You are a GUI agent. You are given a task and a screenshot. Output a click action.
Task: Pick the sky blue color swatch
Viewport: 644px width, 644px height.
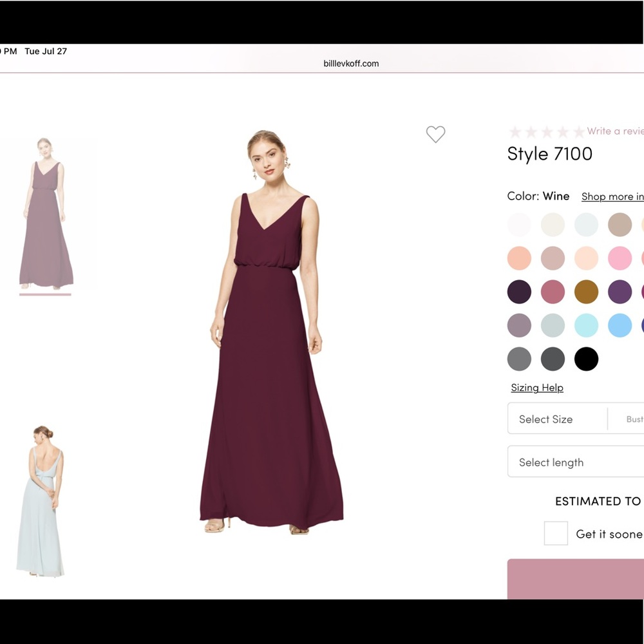click(x=620, y=325)
